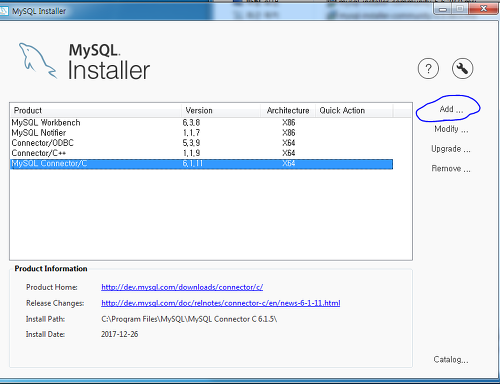Sort by the Architecture column header
Viewport: 500px width, 384px height.
(288, 110)
